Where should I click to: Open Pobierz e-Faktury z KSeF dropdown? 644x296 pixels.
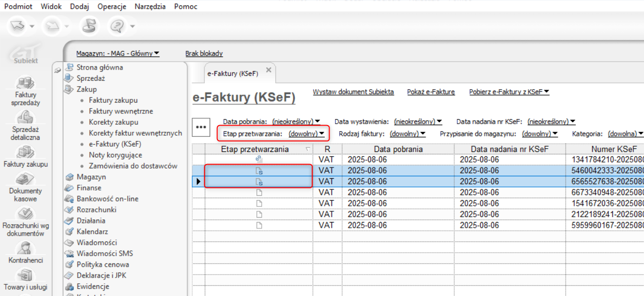tap(509, 92)
